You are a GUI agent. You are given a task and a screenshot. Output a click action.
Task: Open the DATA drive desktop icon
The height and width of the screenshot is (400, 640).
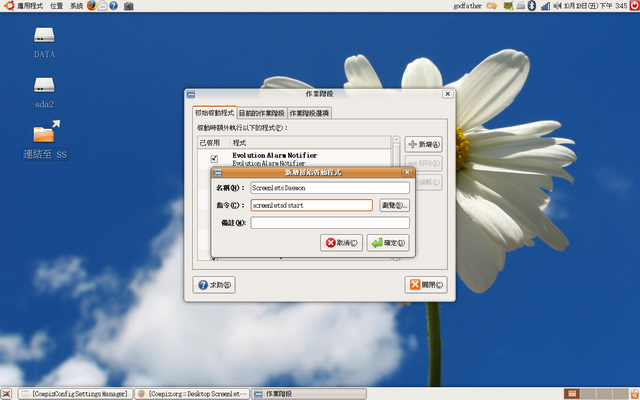coord(44,42)
